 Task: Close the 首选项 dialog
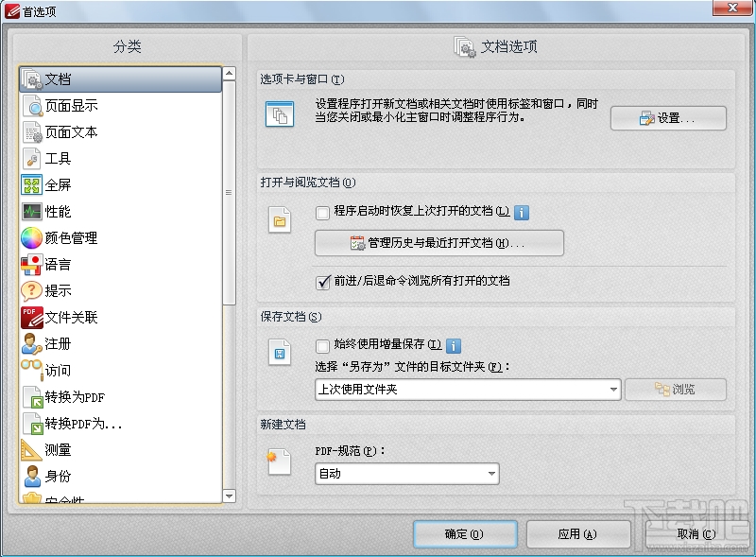click(733, 8)
